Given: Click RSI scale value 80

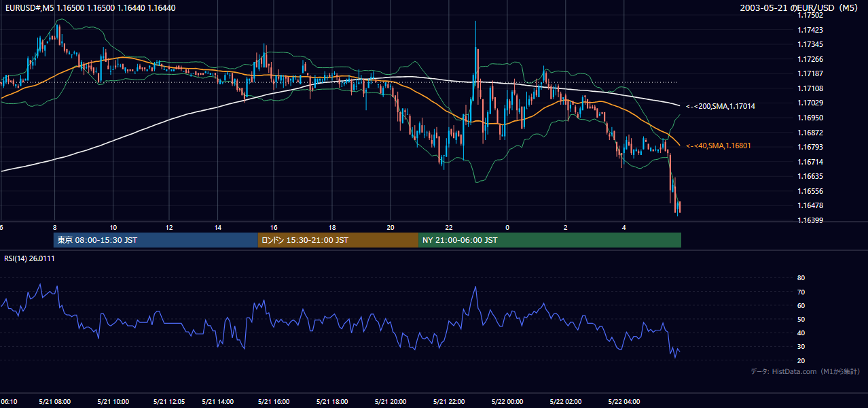Looking at the screenshot, I should click(801, 278).
